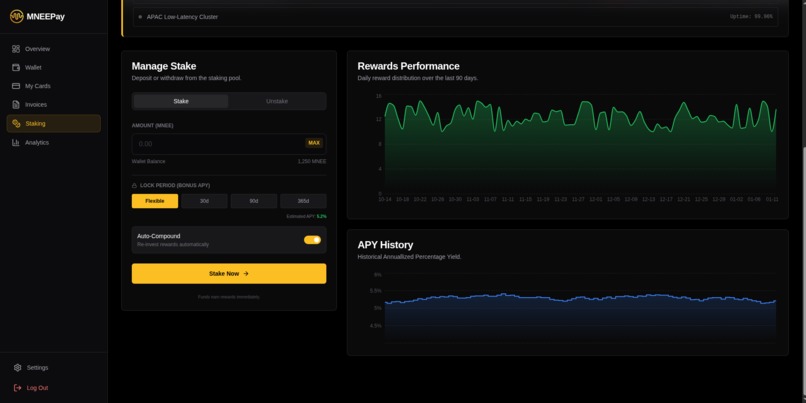Click the Stake Now button
The width and height of the screenshot is (806, 403).
229,273
